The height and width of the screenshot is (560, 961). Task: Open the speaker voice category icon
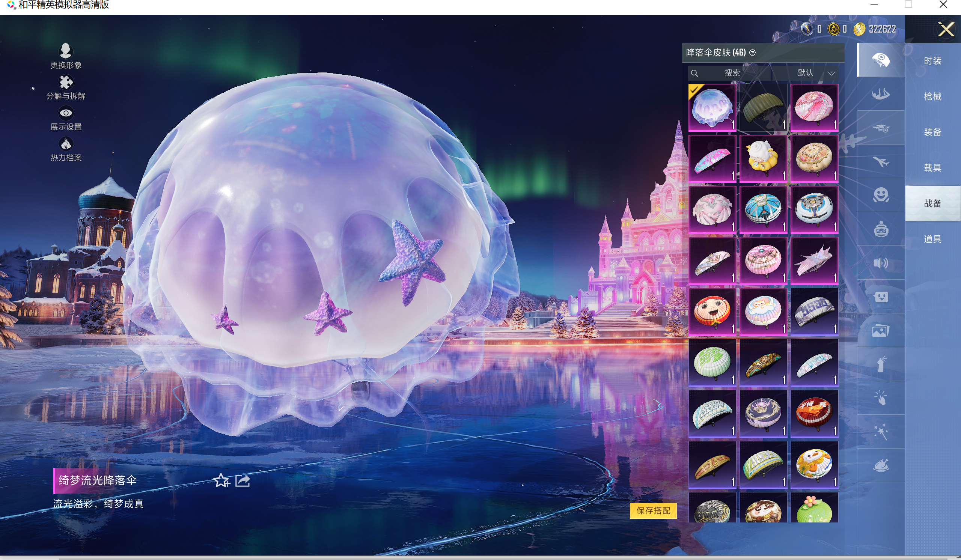click(x=881, y=263)
